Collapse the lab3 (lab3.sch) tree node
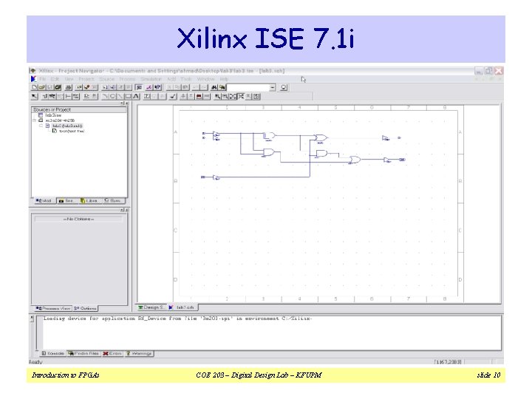The height and width of the screenshot is (399, 532). tap(41, 126)
